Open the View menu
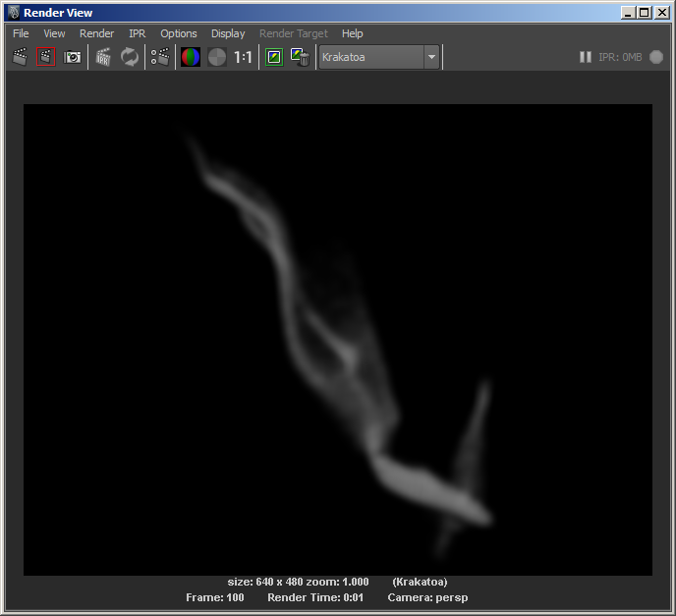Screen dimensions: 676x616 pyautogui.click(x=54, y=33)
